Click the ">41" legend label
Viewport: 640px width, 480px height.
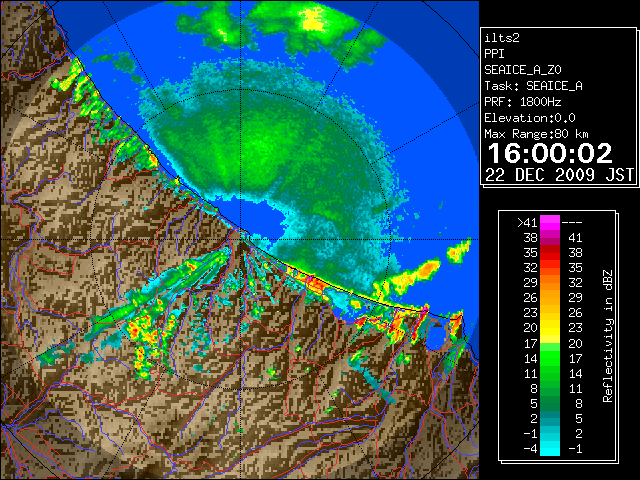pyautogui.click(x=527, y=223)
